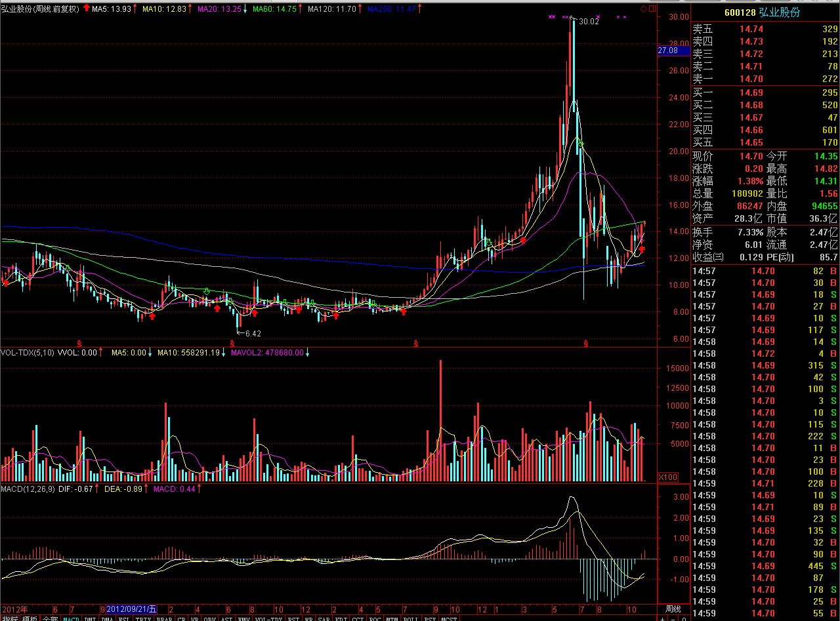This screenshot has width=840, height=621.
Task: Click the 现价 14.70 current price field
Action: click(x=728, y=156)
